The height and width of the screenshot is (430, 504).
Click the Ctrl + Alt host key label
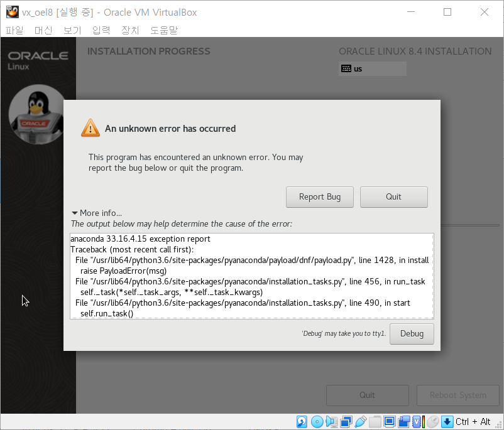pos(473,422)
